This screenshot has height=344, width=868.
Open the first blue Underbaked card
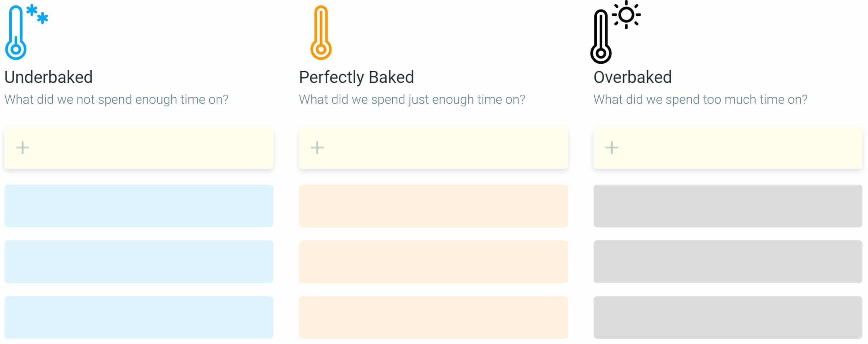click(x=139, y=206)
